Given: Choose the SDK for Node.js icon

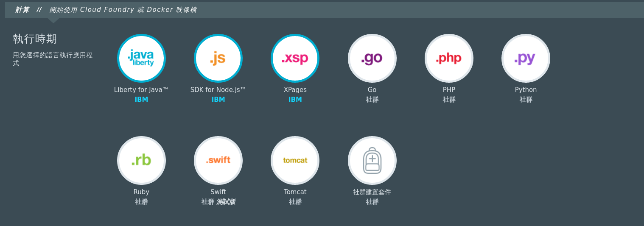Looking at the screenshot, I should tap(218, 58).
